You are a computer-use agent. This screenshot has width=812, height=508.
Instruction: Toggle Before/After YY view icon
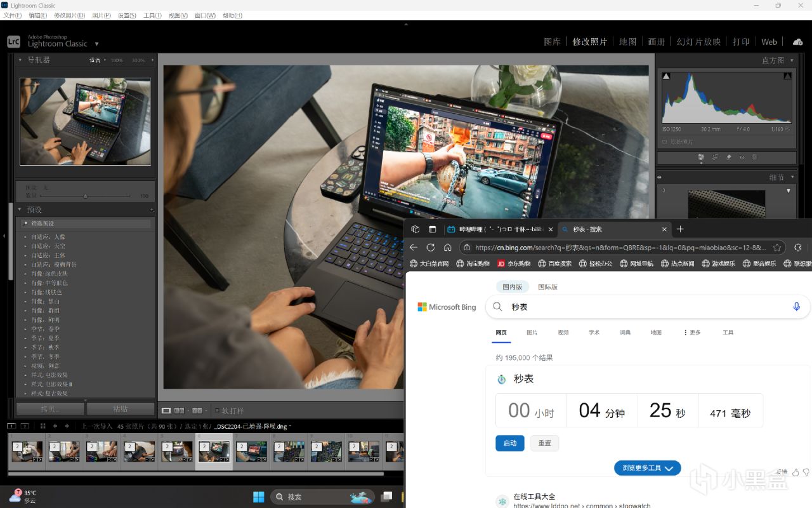click(x=197, y=411)
